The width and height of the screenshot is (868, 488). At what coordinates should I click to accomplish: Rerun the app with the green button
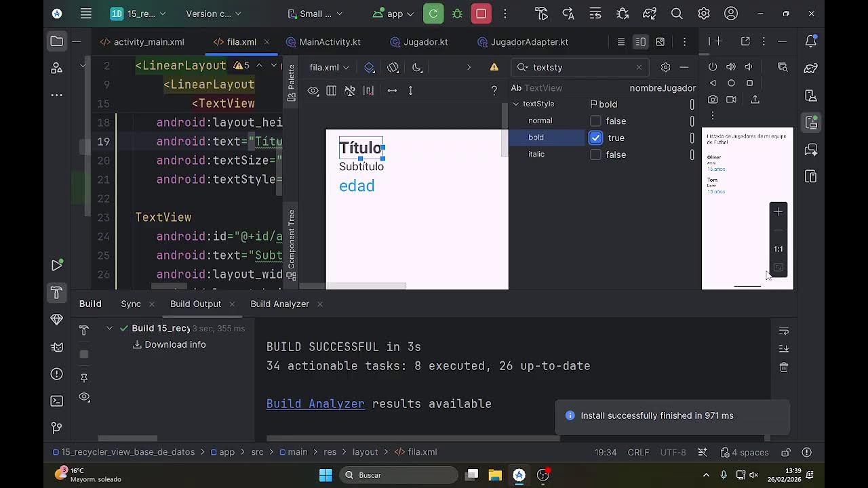433,14
